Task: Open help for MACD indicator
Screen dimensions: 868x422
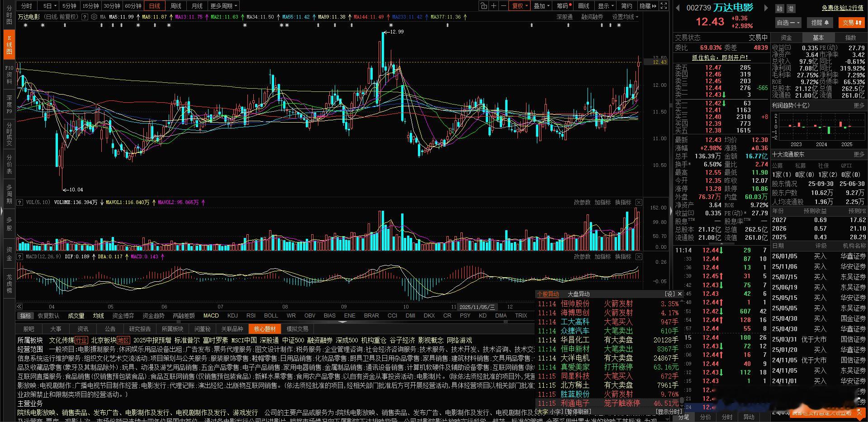Action: [20, 256]
